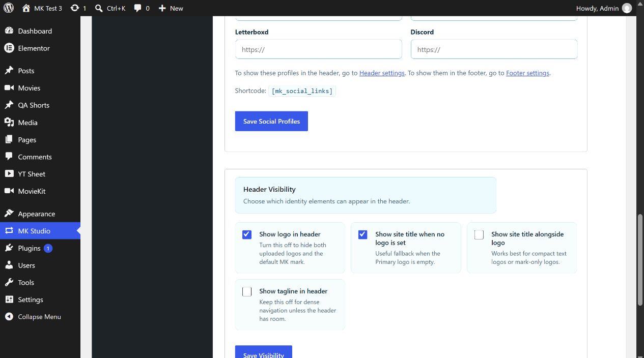Screen dimensions: 644x358
Task: Click the MK Test 3 site name
Action: coord(48,8)
